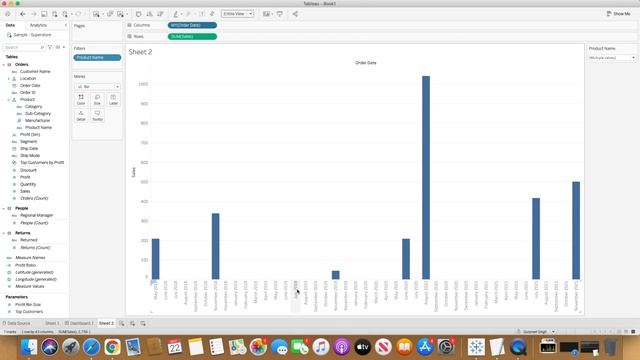Screen dimensions: 640x360
Task: Select the Profit Ratio field
Action: point(25,265)
